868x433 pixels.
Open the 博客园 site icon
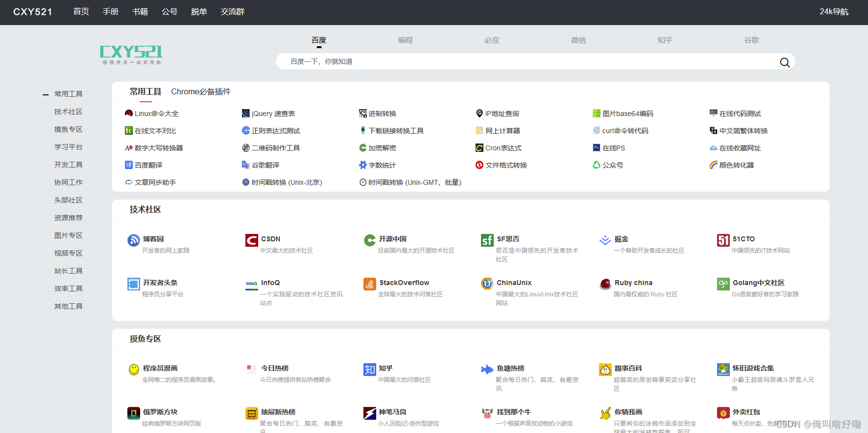pyautogui.click(x=134, y=240)
